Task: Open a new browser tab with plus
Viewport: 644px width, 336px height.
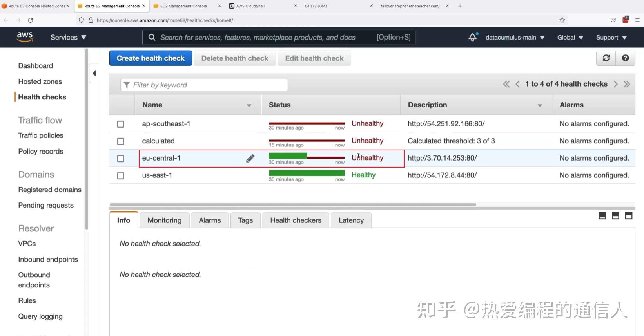Action: 460,6
